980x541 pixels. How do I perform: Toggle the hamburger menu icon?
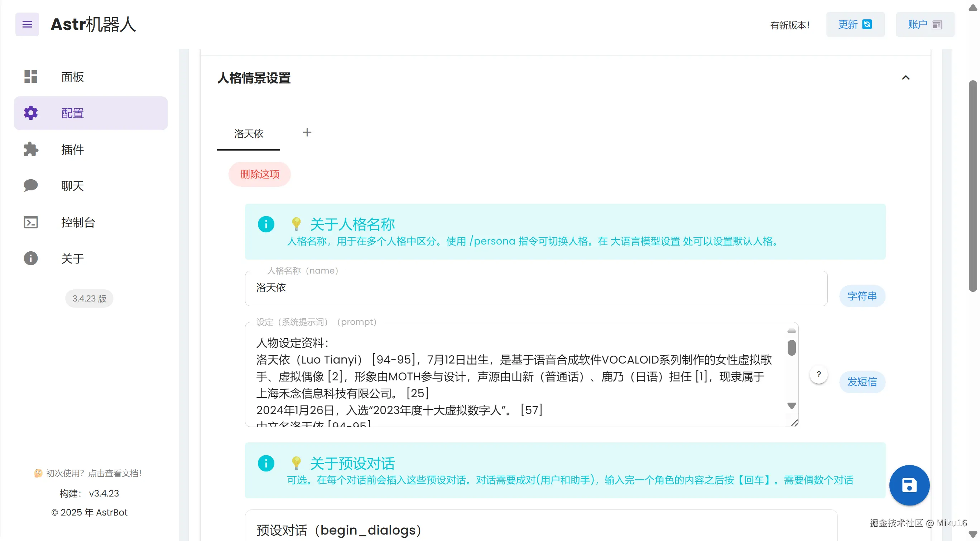click(27, 24)
